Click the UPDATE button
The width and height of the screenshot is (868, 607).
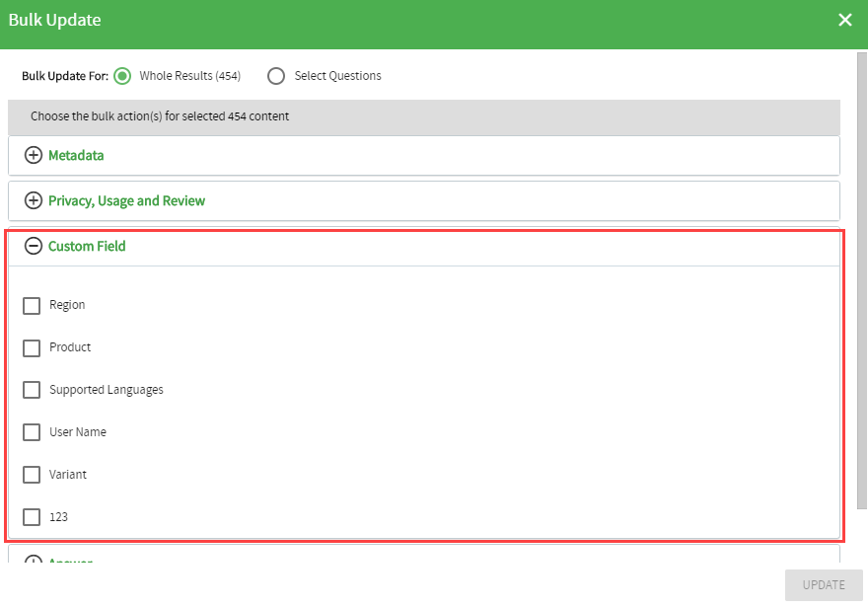824,585
